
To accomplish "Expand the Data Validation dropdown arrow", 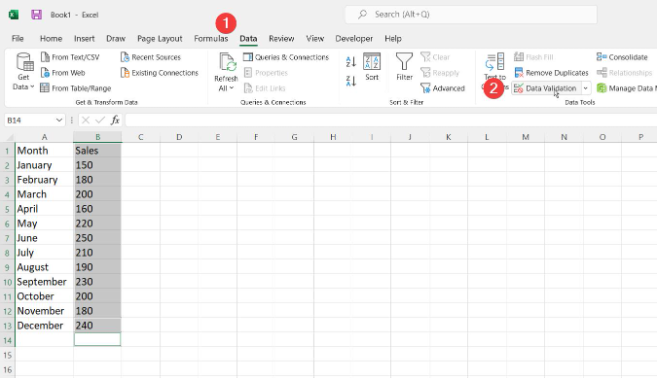I will click(585, 88).
